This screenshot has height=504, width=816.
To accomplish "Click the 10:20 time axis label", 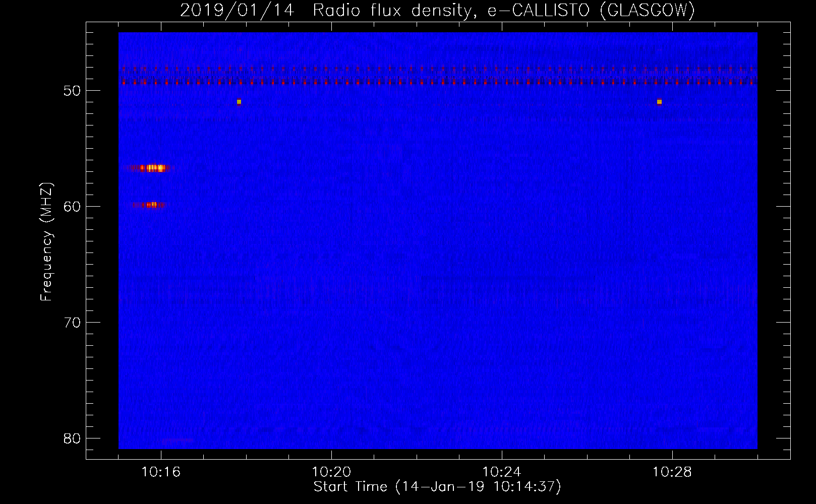I will 331,472.
